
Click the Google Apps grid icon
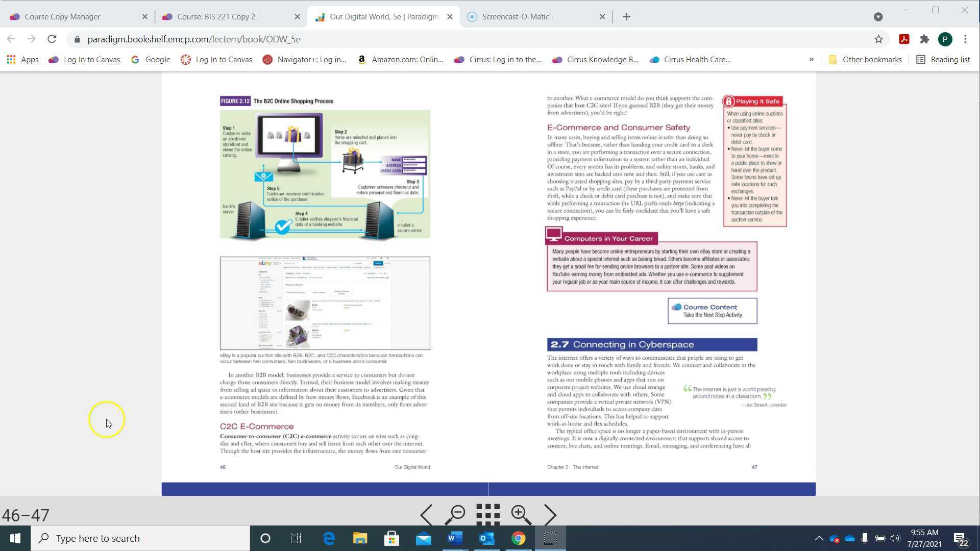point(11,59)
